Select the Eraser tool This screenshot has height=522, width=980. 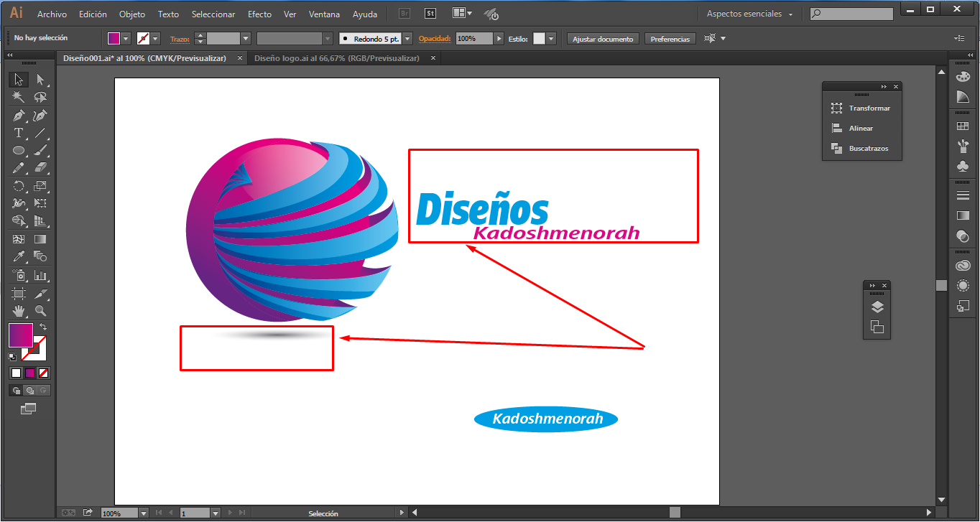(40, 168)
